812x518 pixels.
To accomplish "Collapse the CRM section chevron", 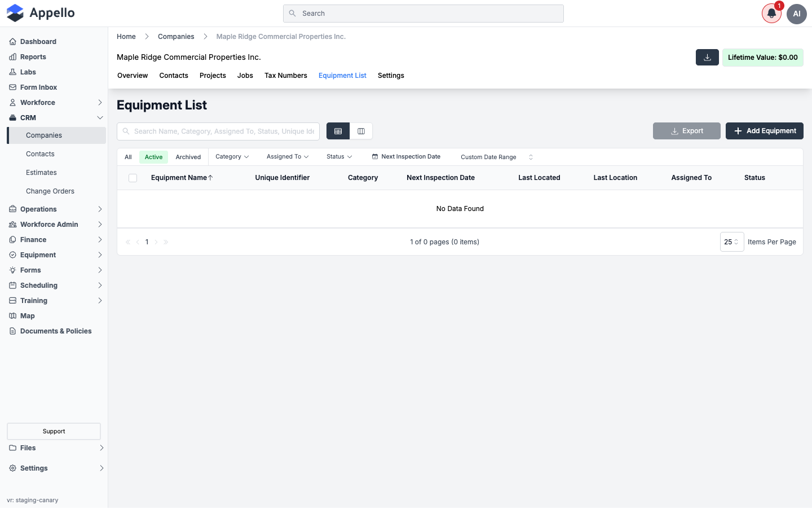I will pos(100,118).
